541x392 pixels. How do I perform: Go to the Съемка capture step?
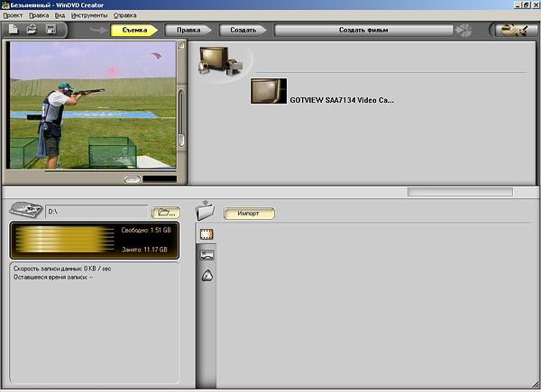pos(133,30)
